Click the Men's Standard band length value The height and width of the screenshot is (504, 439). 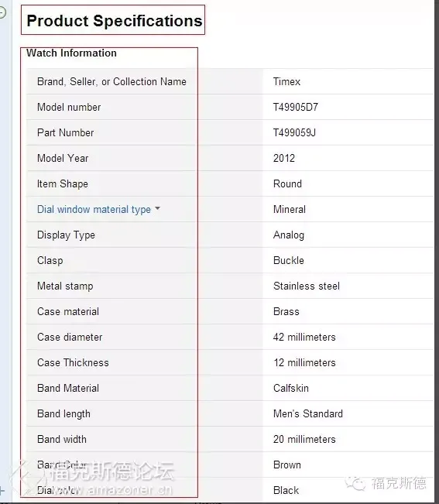(x=308, y=413)
